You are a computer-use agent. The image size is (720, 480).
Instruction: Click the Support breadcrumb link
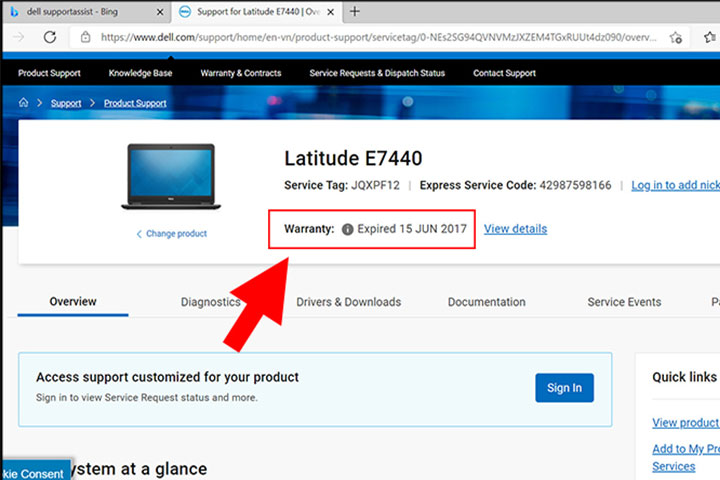pos(66,103)
